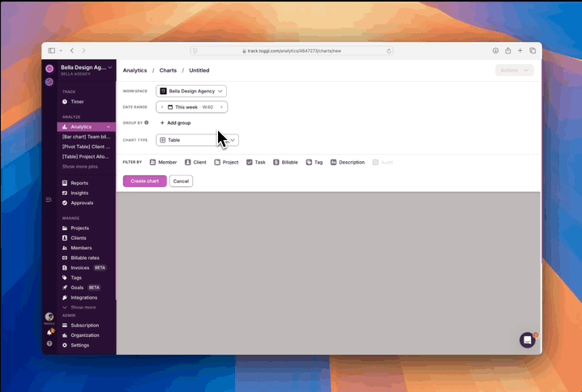Select the Charts breadcrumb
This screenshot has height=392, width=582.
click(x=168, y=70)
